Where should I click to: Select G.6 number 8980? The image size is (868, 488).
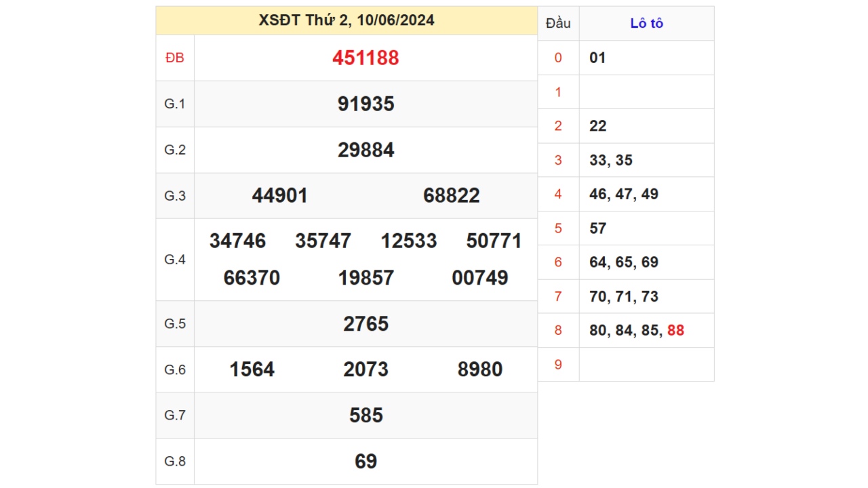pyautogui.click(x=480, y=369)
